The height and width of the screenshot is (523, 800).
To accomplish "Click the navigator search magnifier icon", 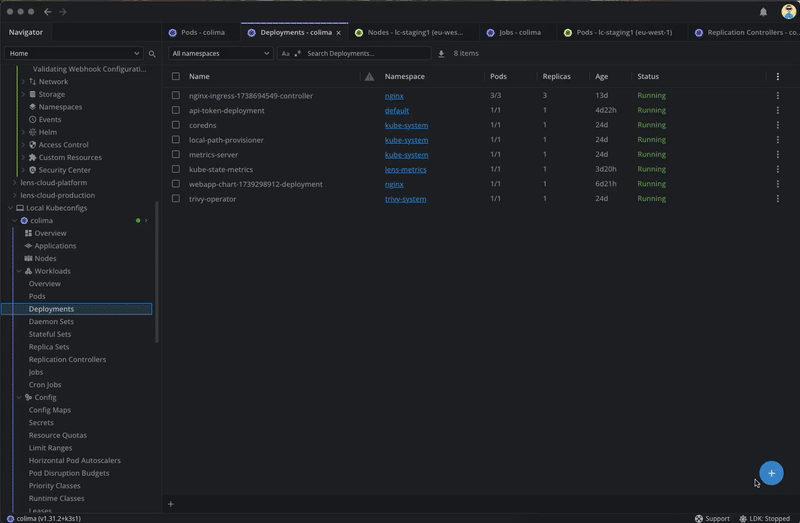I will click(x=152, y=54).
